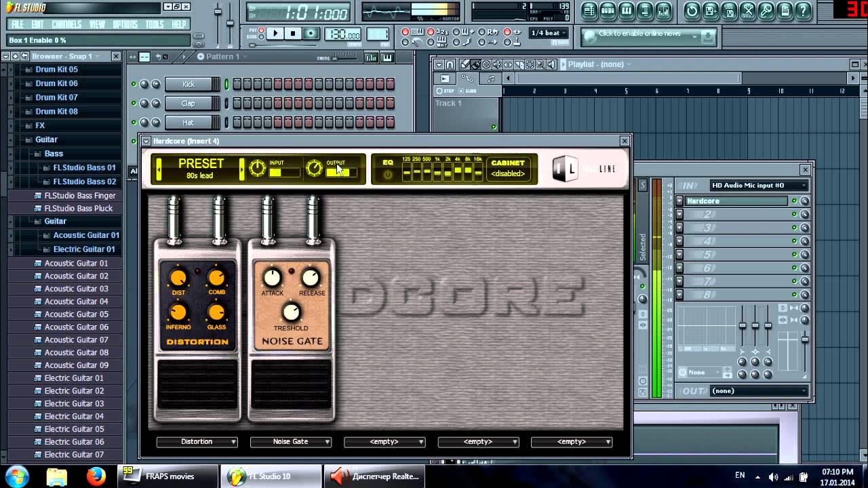Toggle the Playlist snap magnet icon

pos(450,64)
